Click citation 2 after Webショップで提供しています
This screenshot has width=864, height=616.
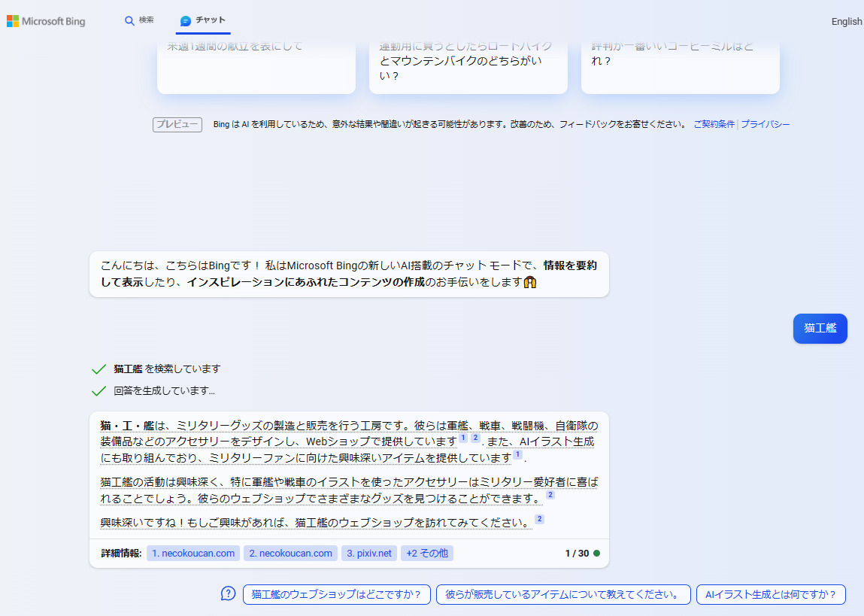click(x=475, y=438)
